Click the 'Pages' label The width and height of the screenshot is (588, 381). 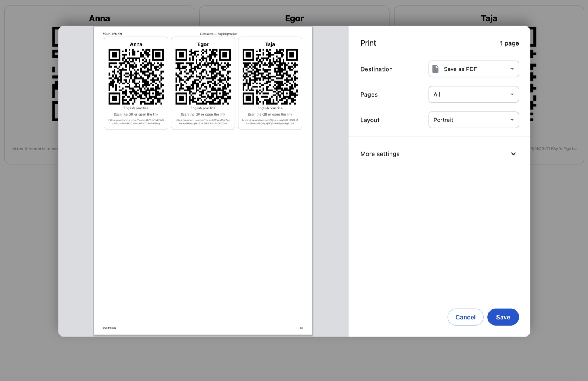point(369,95)
